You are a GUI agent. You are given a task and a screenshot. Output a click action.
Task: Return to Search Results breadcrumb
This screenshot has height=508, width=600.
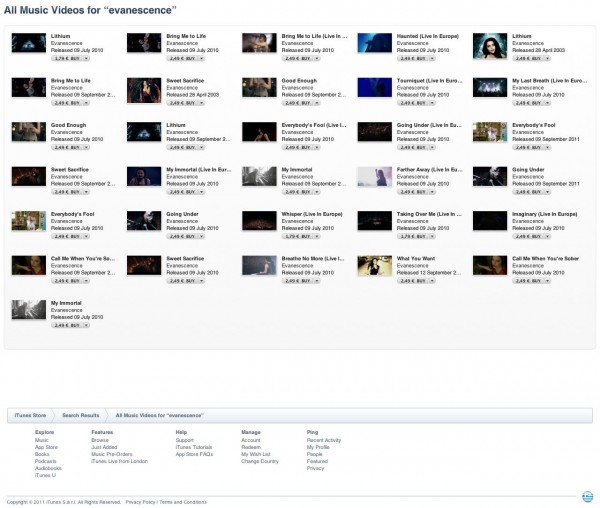[81, 415]
